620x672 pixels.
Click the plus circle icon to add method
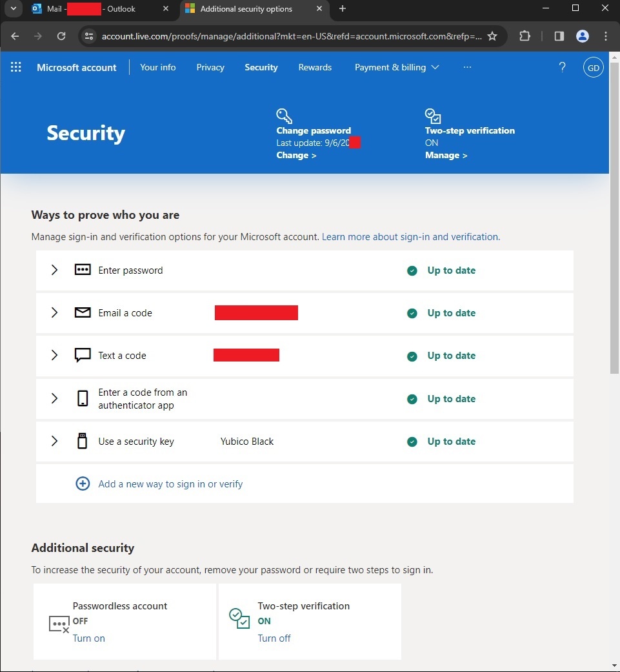tap(83, 484)
